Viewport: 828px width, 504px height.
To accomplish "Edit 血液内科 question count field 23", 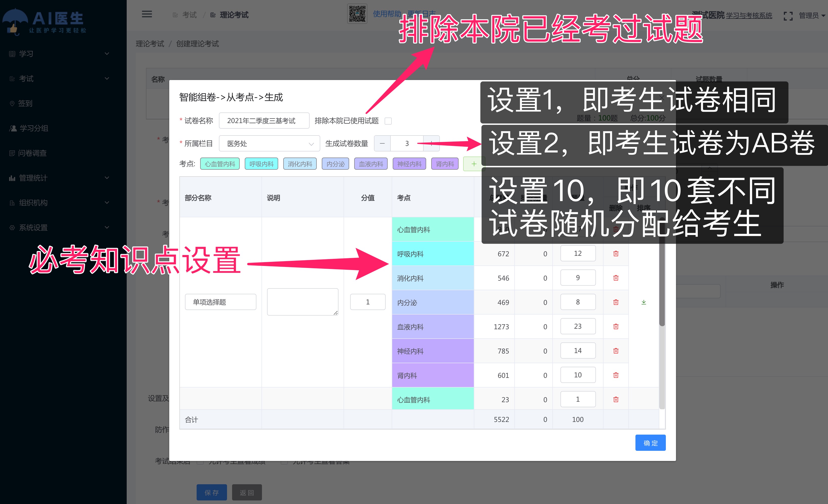I will pyautogui.click(x=578, y=326).
